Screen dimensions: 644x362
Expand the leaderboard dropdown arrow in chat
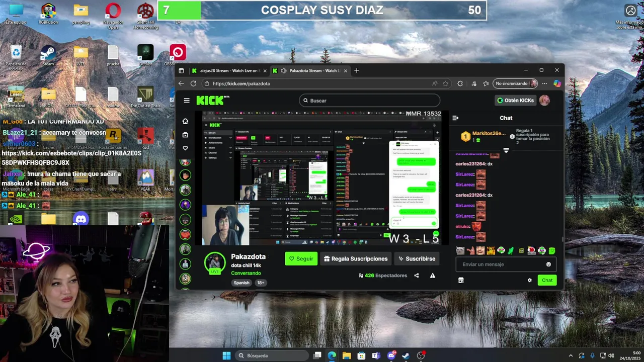click(506, 150)
